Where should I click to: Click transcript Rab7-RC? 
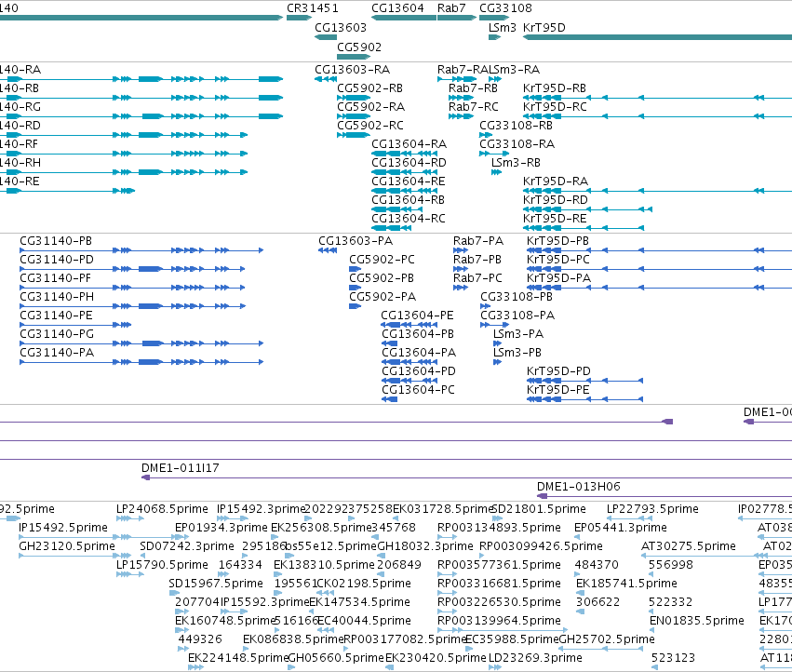[461, 116]
